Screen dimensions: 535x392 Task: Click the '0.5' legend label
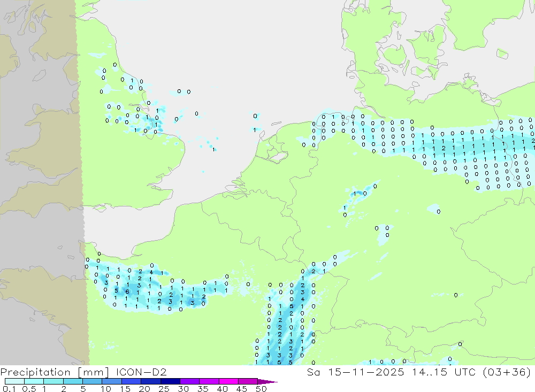29,389
